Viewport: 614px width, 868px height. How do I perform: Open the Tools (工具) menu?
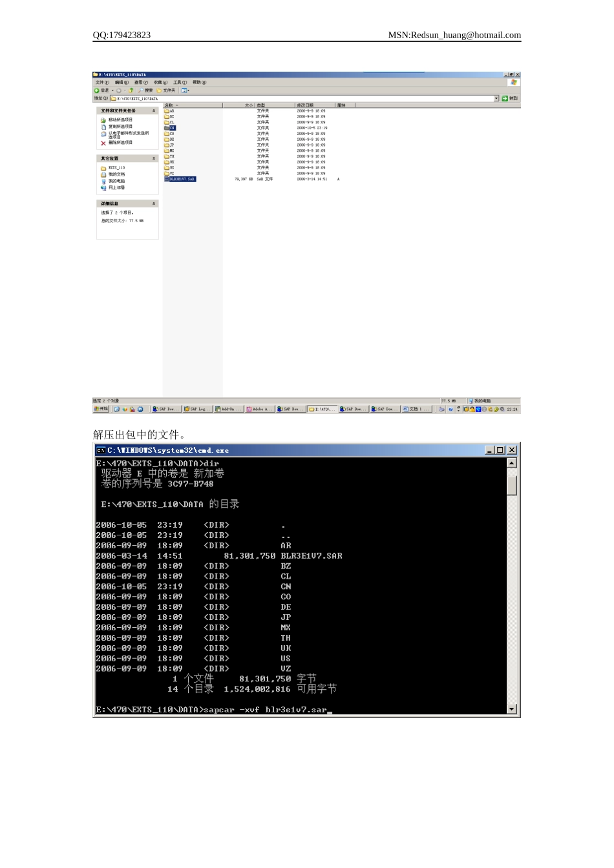click(180, 82)
